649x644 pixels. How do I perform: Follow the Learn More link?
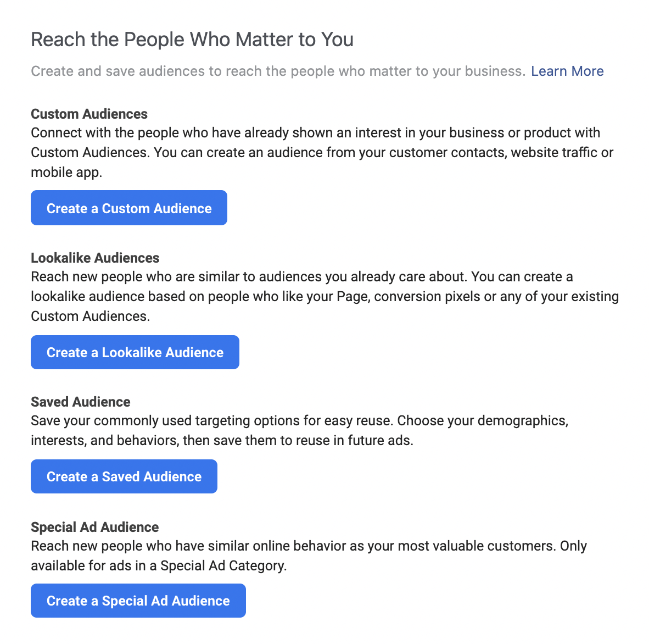pyautogui.click(x=567, y=71)
